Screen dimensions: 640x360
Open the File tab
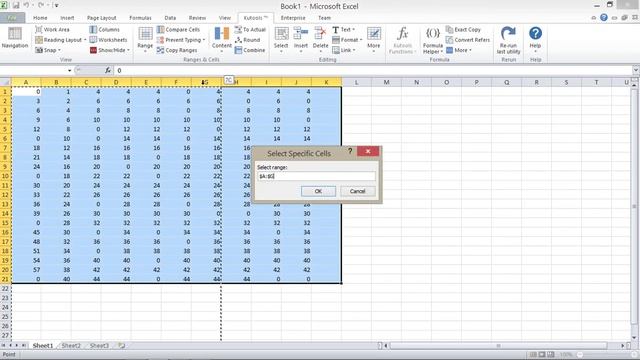click(13, 18)
